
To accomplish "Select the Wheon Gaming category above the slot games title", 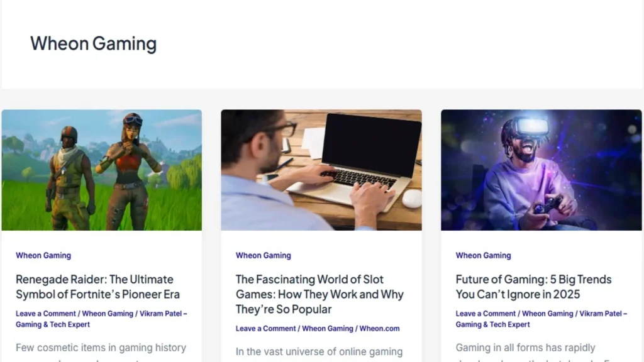I will [x=263, y=255].
